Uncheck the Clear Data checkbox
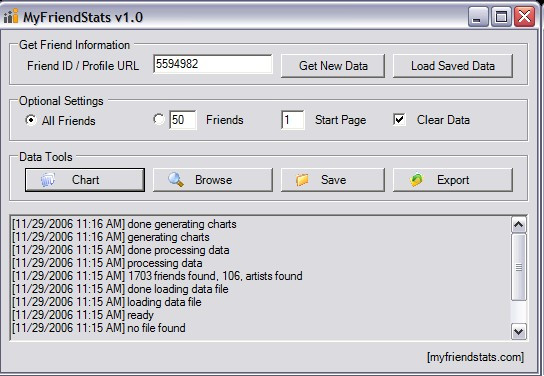 pos(399,120)
